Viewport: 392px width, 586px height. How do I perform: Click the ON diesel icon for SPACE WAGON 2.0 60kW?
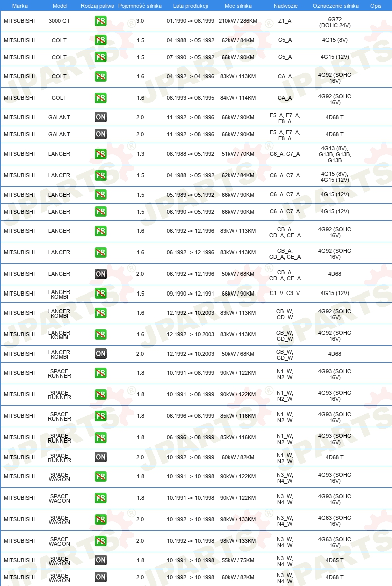click(101, 577)
